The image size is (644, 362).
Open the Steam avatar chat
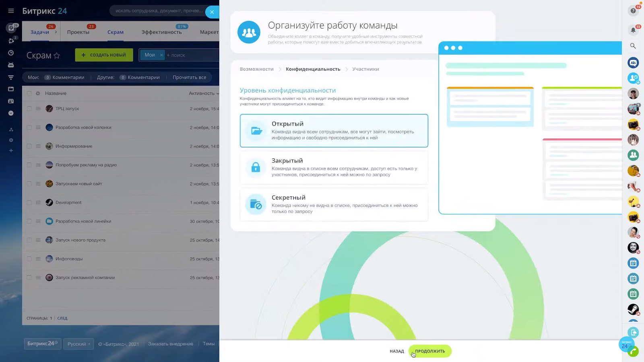(x=633, y=309)
